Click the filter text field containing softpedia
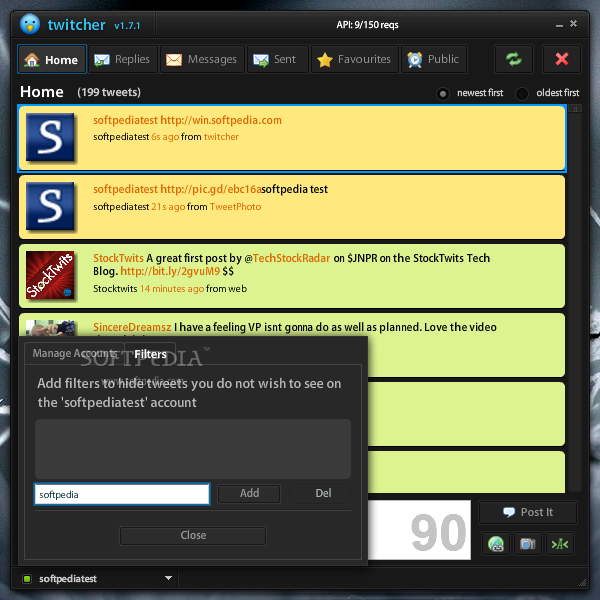This screenshot has width=600, height=600. click(x=122, y=494)
